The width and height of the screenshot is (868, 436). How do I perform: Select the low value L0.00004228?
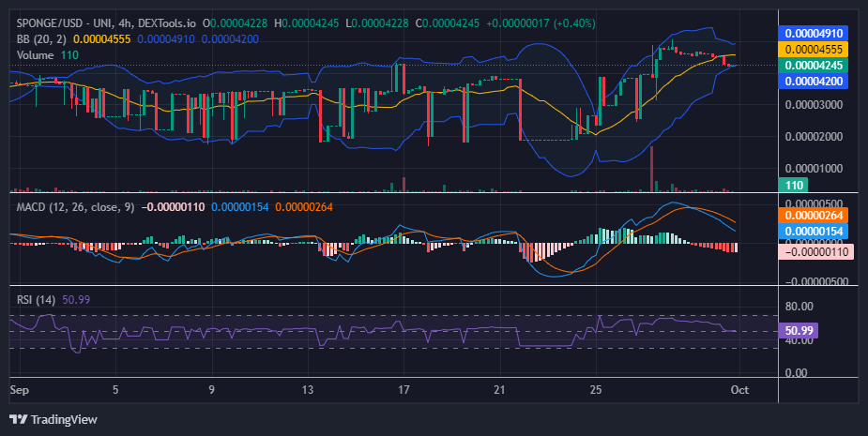coord(377,23)
